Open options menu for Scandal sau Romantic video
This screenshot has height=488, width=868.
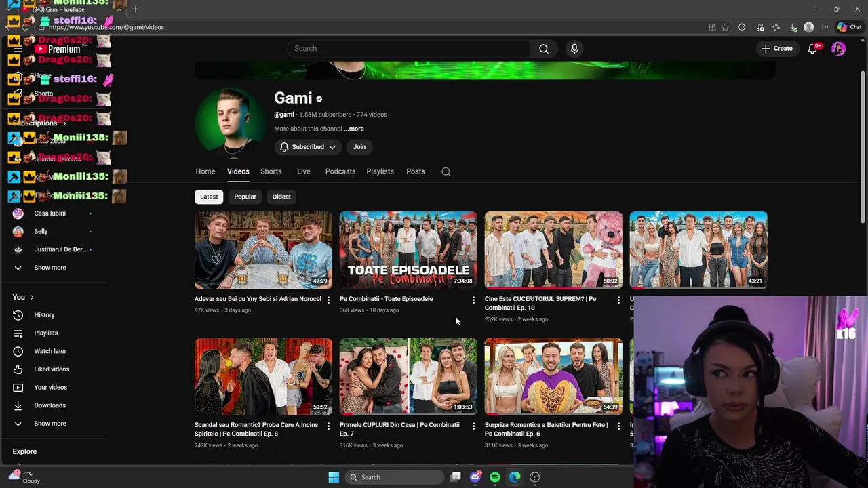(x=328, y=426)
